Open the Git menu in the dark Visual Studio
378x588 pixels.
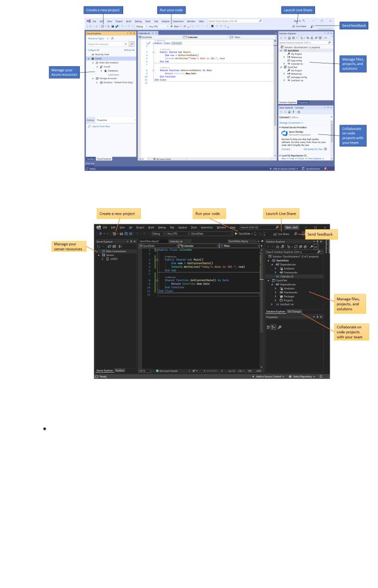[131, 227]
